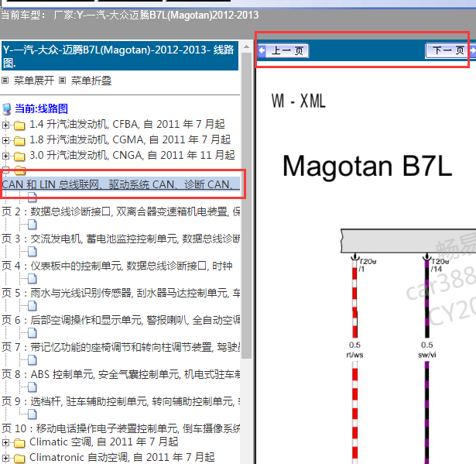This screenshot has width=476, height=464.
Task: Click 菜单折叠 to collapse all menus
Action: point(91,81)
